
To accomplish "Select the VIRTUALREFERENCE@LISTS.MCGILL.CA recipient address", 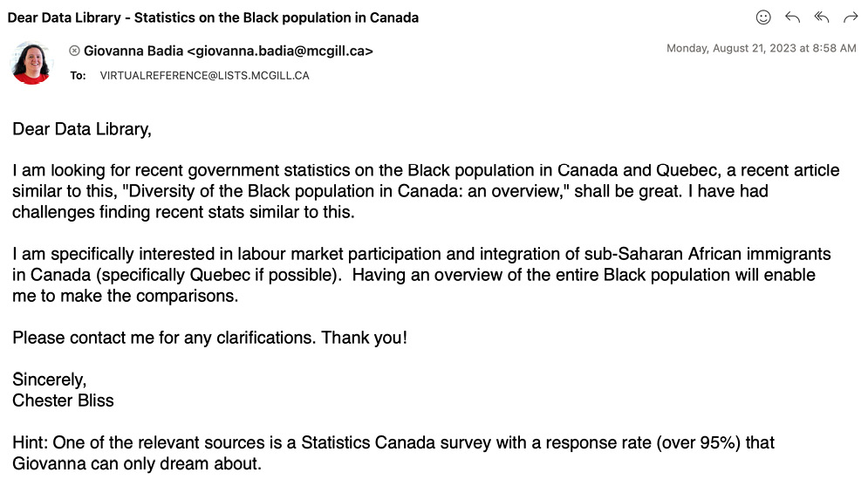I will point(204,76).
